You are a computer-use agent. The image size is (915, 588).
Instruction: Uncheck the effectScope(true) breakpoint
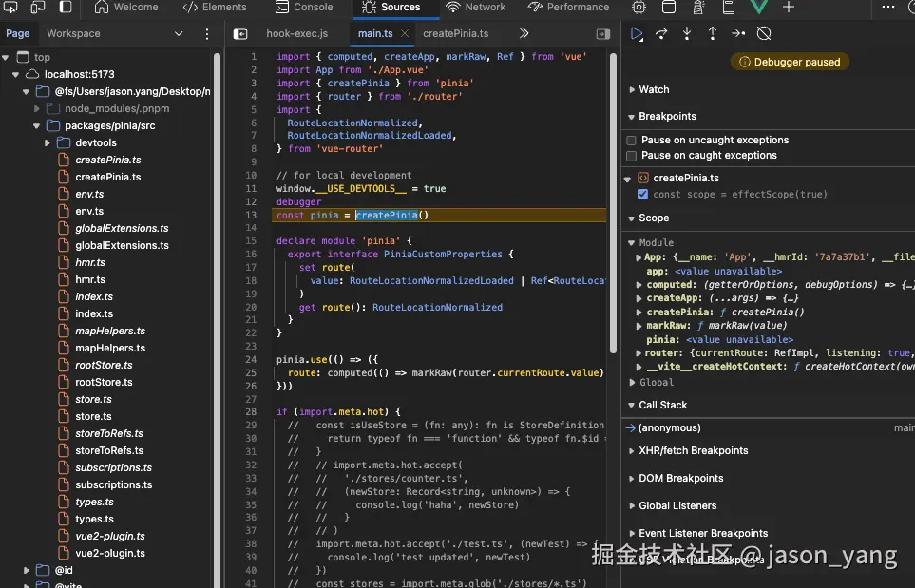(x=643, y=195)
